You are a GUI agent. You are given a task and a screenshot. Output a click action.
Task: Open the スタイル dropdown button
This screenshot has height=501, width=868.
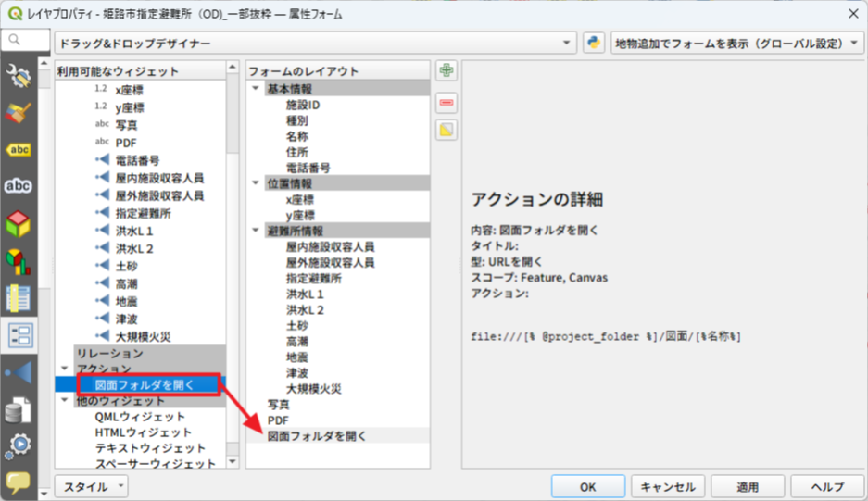pos(91,487)
